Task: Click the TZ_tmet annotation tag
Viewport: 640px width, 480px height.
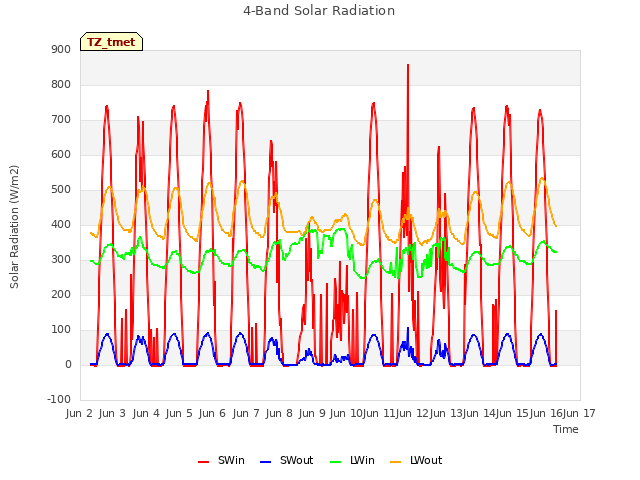Action: [111, 42]
